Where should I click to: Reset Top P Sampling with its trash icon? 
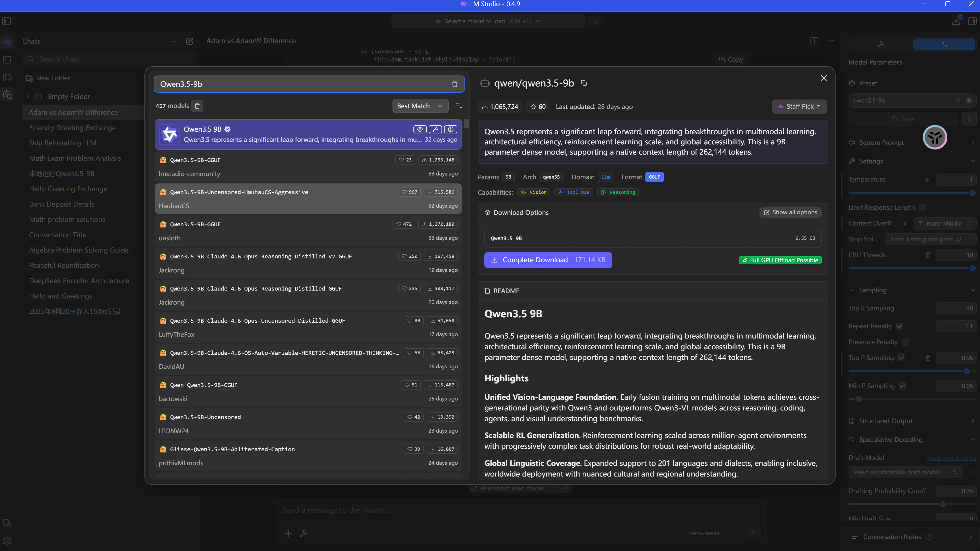(928, 358)
